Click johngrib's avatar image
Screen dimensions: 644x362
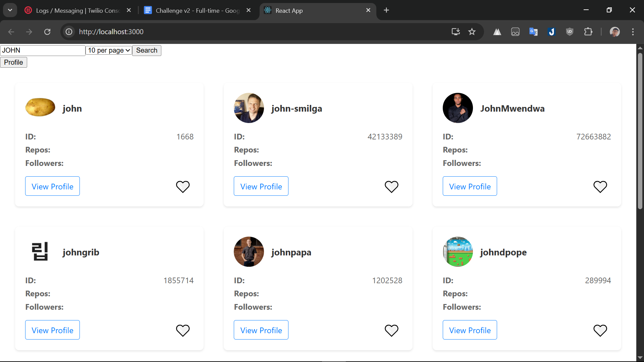pos(40,252)
